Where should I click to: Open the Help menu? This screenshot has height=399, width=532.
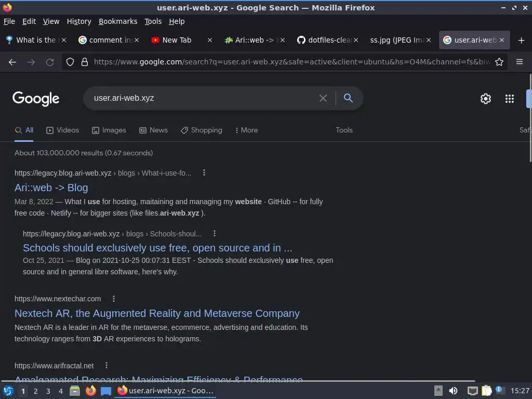[x=177, y=21]
